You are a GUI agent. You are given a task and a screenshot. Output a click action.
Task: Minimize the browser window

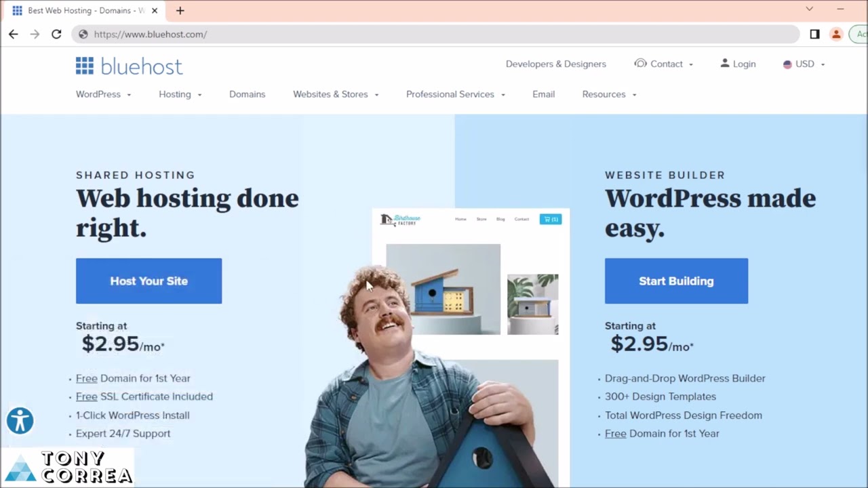[x=840, y=9]
